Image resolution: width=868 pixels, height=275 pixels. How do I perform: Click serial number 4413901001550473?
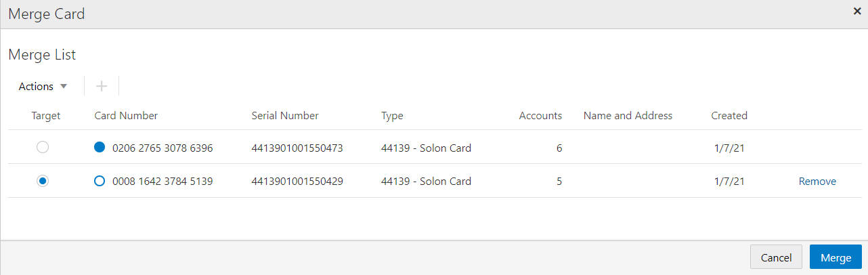click(297, 147)
